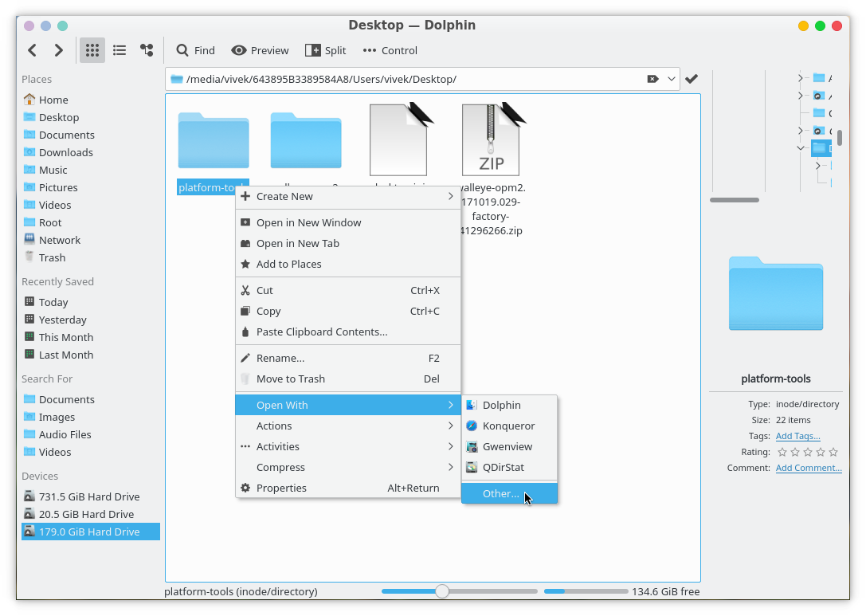Choose Open in New Tab
This screenshot has height=616, width=866.
(348, 243)
